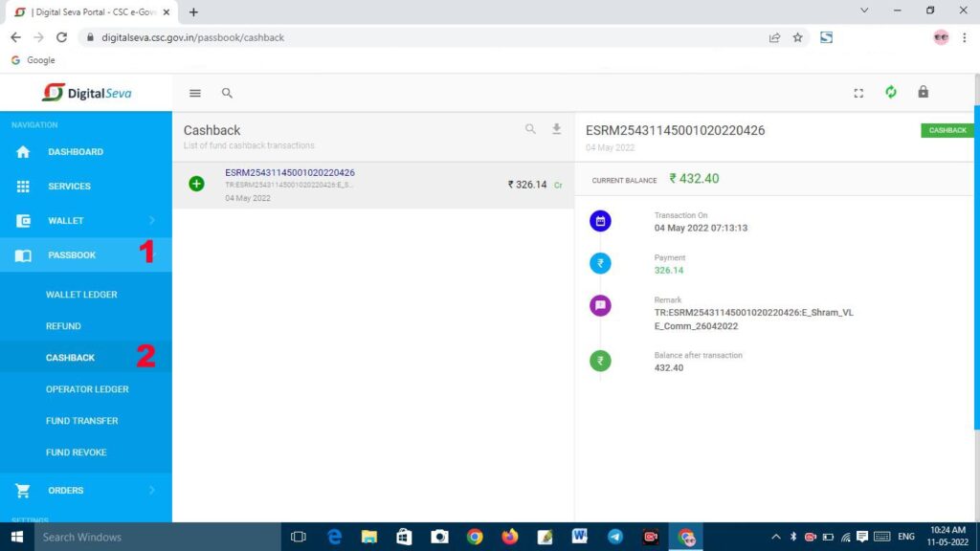Image resolution: width=980 pixels, height=551 pixels.
Task: Open Firefox from the taskbar
Action: (x=510, y=537)
